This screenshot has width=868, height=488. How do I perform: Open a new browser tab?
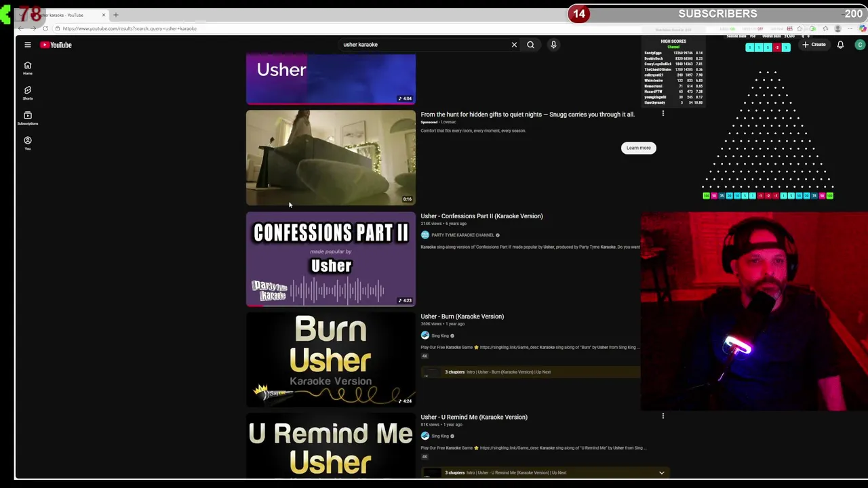click(x=115, y=15)
